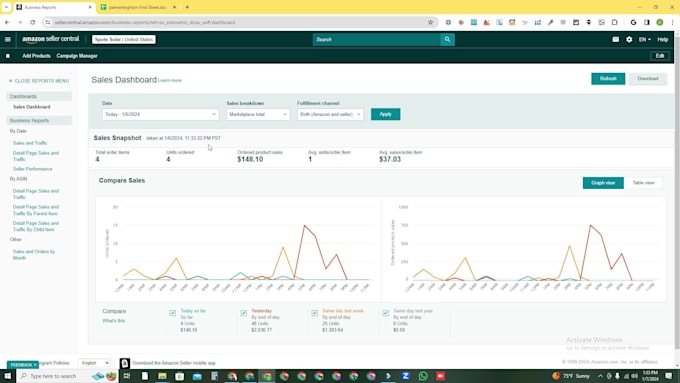Screen dimensions: 680x383
Task: Open the Windows Start menu
Action: point(7,376)
